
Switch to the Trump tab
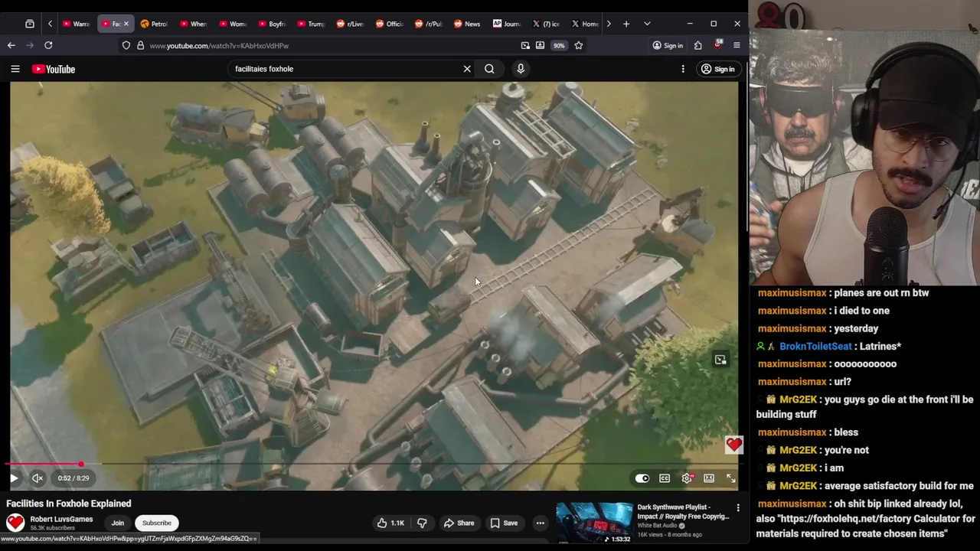click(x=311, y=24)
